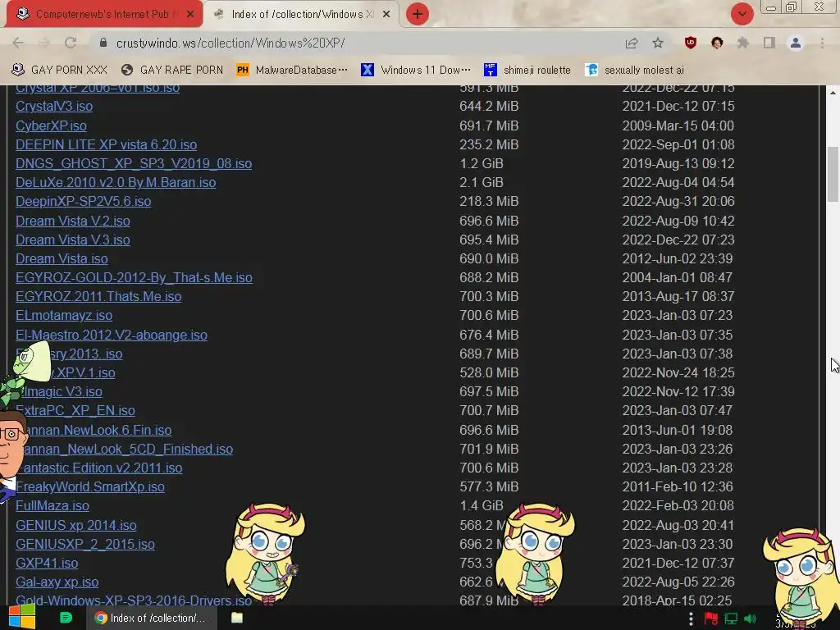Open the Extensions puzzle menu
Image resolution: width=840 pixels, height=630 pixels.
743,43
